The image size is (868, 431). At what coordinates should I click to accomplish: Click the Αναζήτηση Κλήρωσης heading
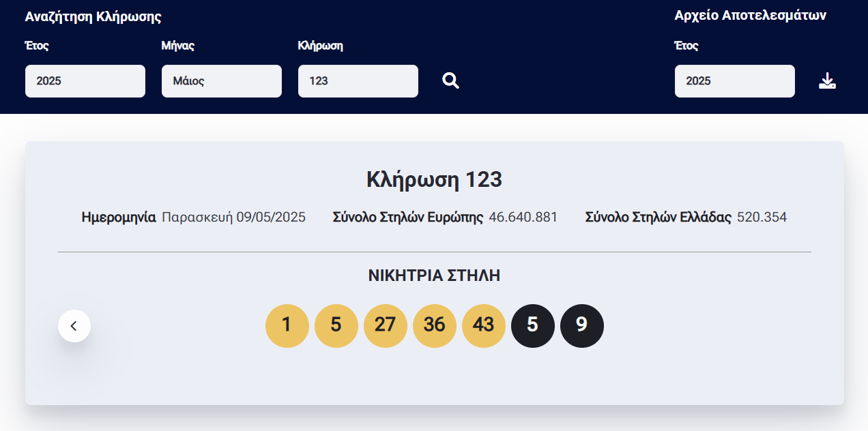(x=93, y=18)
